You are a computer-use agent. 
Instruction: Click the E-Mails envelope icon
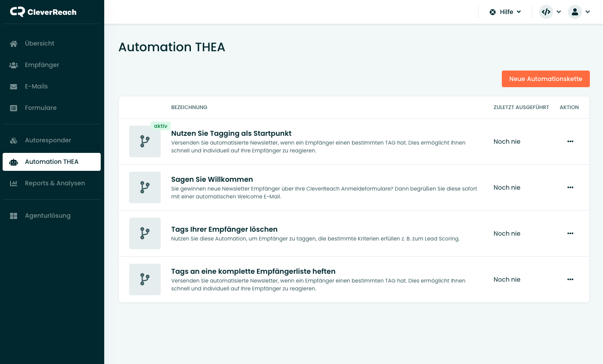click(x=14, y=86)
